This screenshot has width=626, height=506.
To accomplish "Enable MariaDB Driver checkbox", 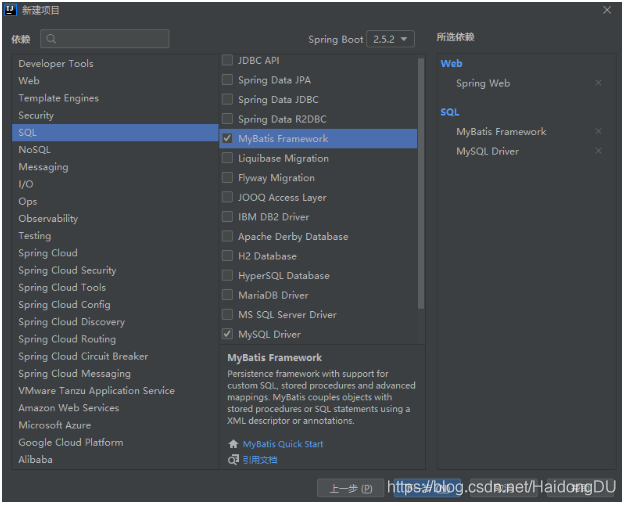I will point(228,295).
